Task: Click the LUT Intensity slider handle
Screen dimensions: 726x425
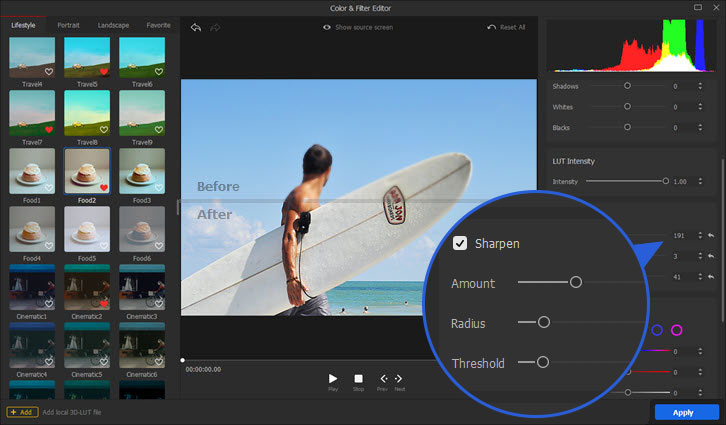Action: [x=665, y=181]
